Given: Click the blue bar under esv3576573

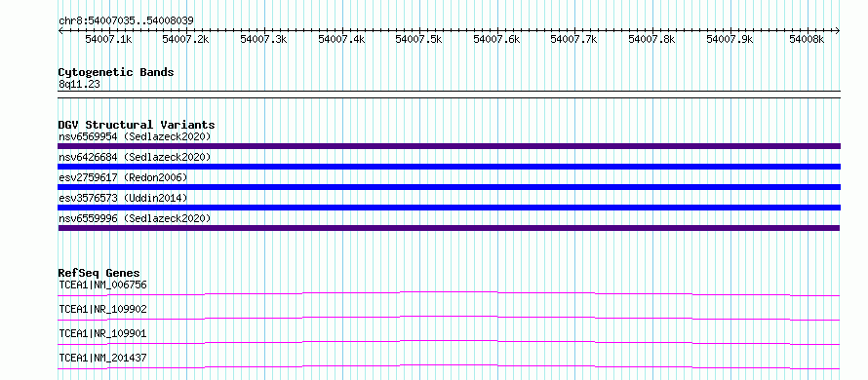Looking at the screenshot, I should [x=449, y=208].
